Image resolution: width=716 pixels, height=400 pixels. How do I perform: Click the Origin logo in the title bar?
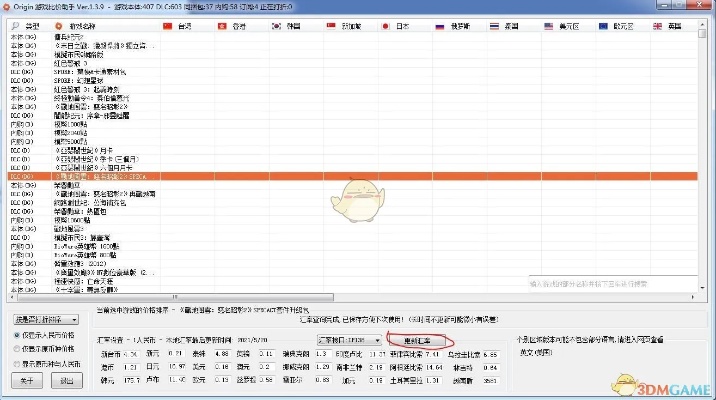[x=6, y=7]
